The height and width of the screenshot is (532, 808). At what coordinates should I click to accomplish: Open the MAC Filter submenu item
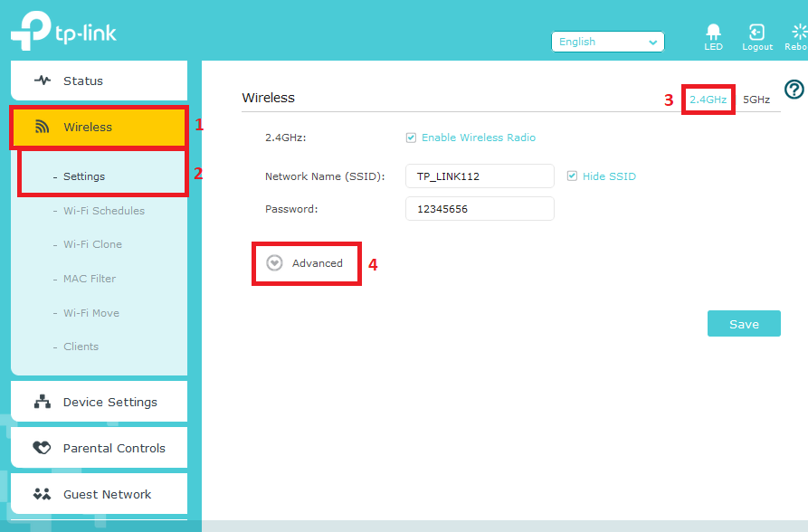(89, 279)
